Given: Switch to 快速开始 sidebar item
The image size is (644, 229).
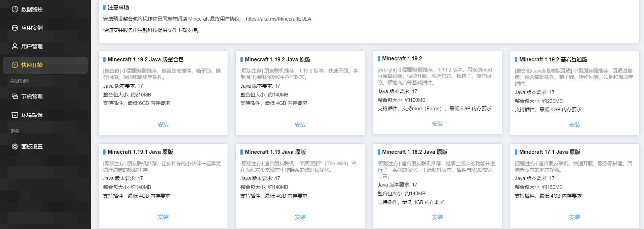Looking at the screenshot, I should pos(45,65).
